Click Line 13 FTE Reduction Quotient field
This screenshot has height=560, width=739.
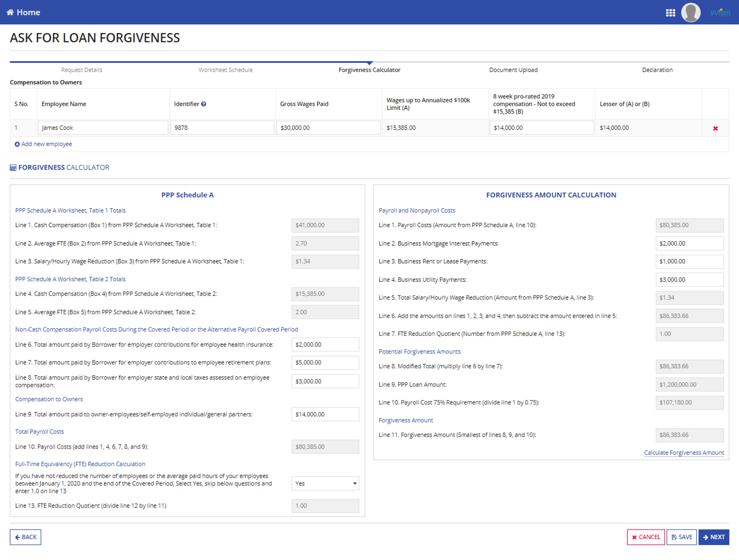coord(325,506)
